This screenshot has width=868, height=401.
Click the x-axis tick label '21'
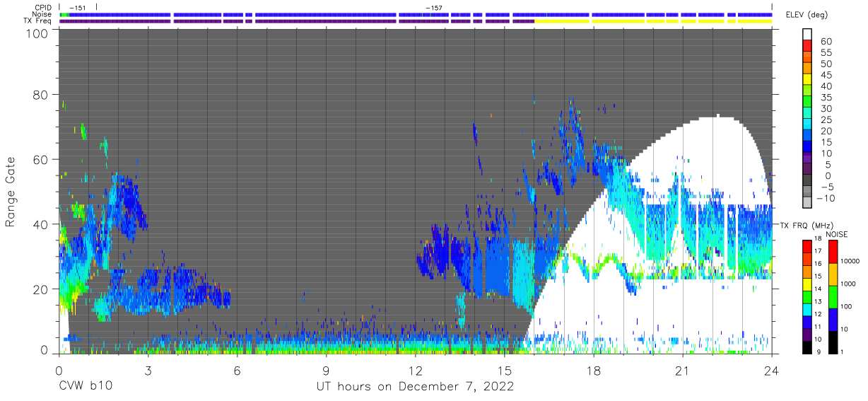coord(683,370)
